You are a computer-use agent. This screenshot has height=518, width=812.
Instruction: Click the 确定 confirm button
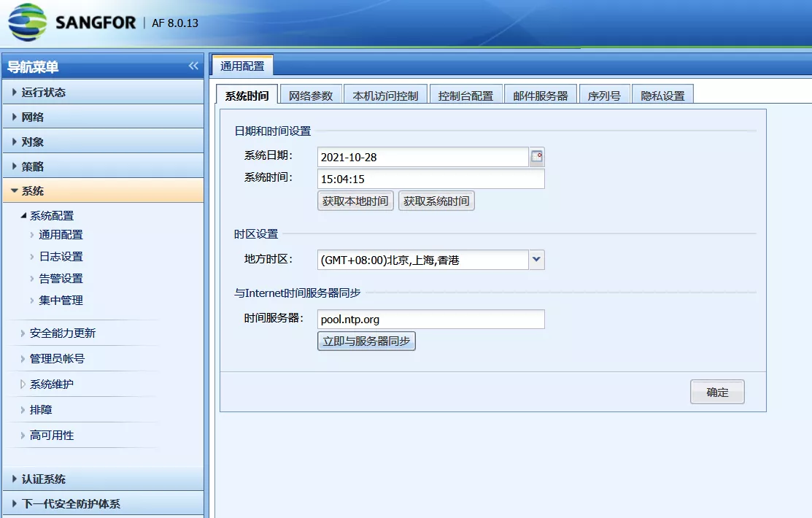click(717, 392)
